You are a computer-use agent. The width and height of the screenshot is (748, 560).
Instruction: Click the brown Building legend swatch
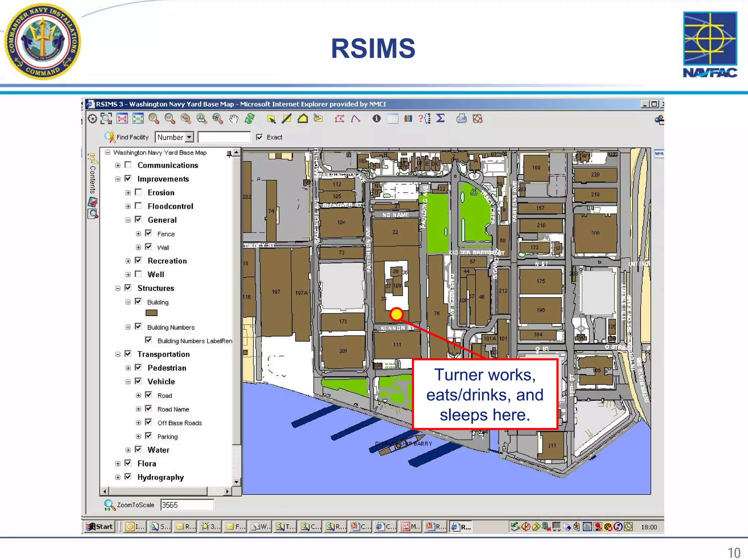151,313
